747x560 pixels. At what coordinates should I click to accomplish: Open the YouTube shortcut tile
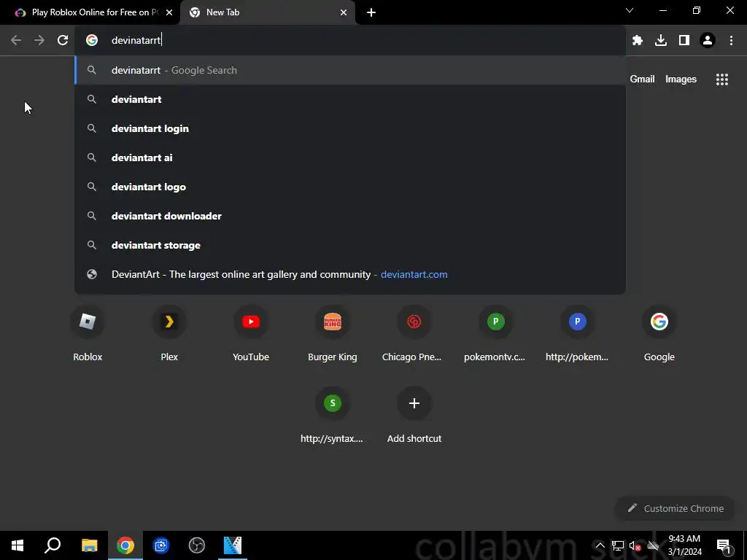251,334
